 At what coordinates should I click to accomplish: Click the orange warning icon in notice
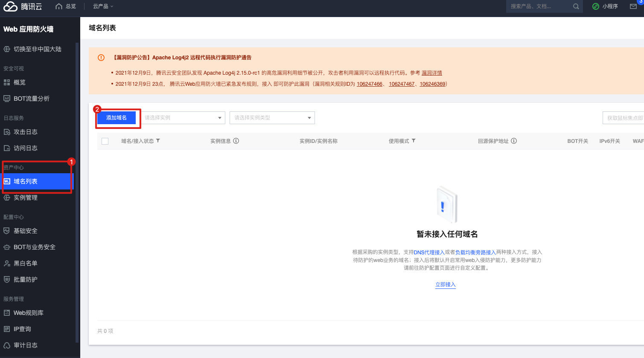(101, 58)
